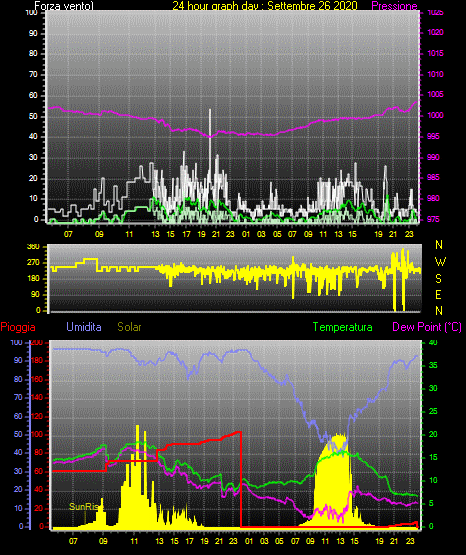Image resolution: width=466 pixels, height=555 pixels.
Task: Click the 995 value on pressure axis
Action: 433,136
